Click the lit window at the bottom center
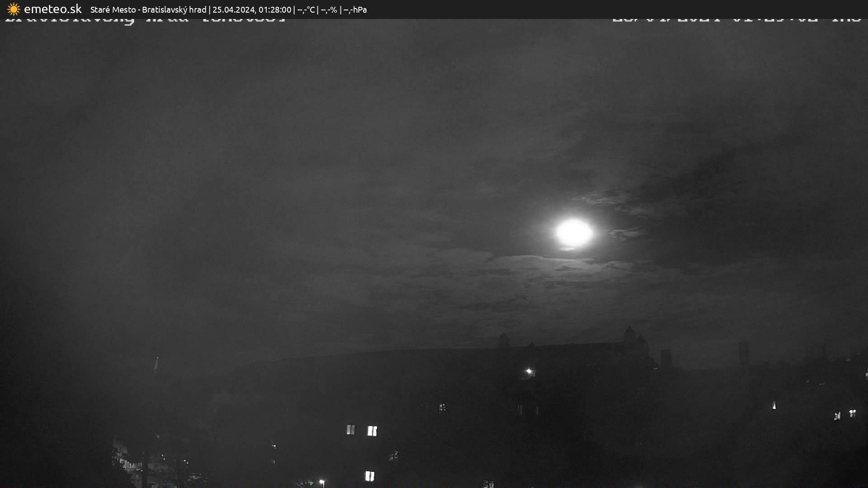Image resolution: width=868 pixels, height=488 pixels. click(x=369, y=476)
